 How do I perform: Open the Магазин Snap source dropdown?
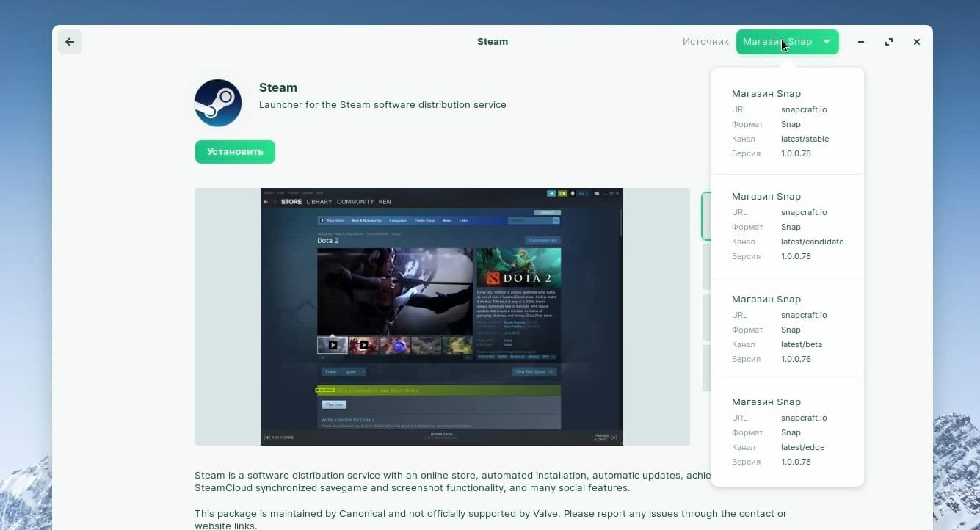787,42
